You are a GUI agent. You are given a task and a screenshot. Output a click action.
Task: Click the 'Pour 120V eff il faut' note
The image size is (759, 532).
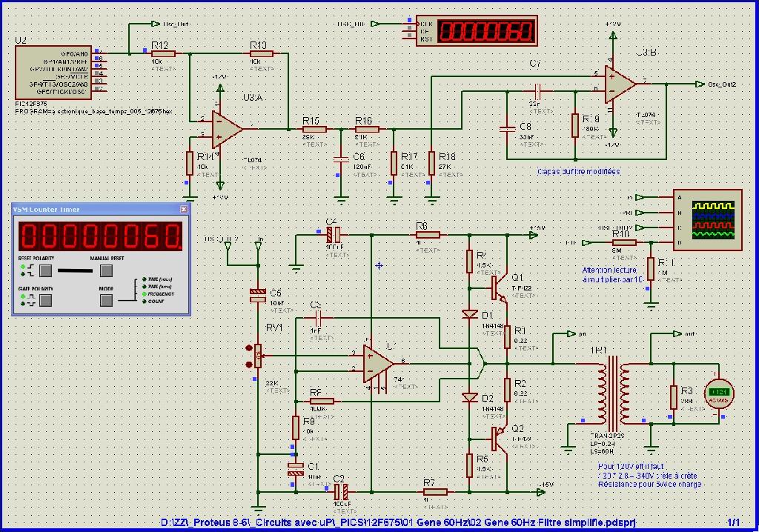tap(649, 475)
